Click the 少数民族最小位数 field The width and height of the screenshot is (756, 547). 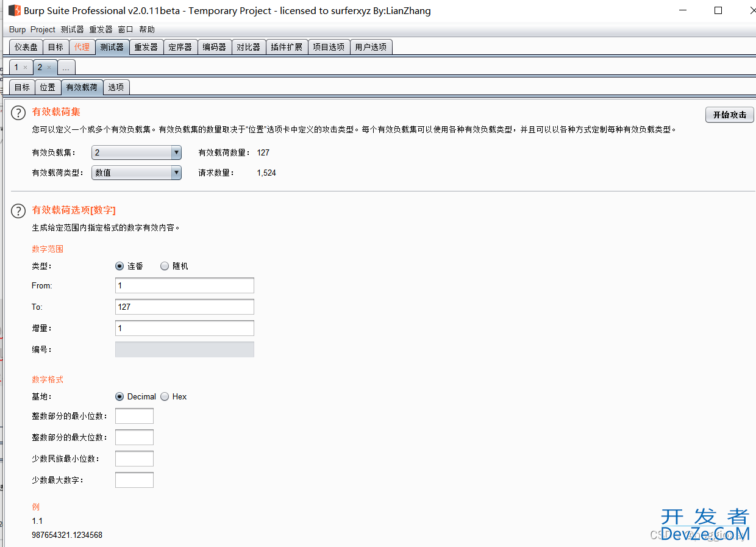pyautogui.click(x=134, y=459)
